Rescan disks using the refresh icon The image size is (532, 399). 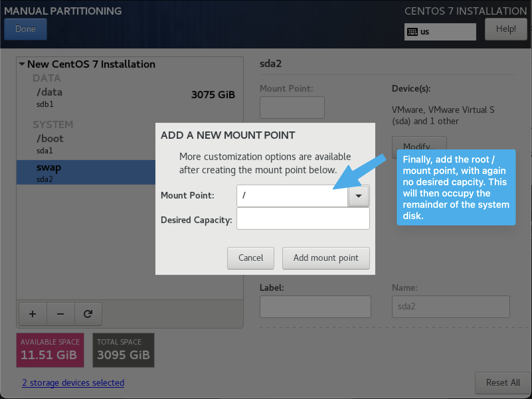[88, 314]
